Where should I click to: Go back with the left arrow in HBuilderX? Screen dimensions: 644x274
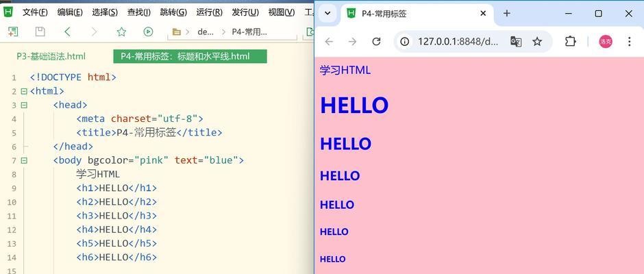pos(67,32)
